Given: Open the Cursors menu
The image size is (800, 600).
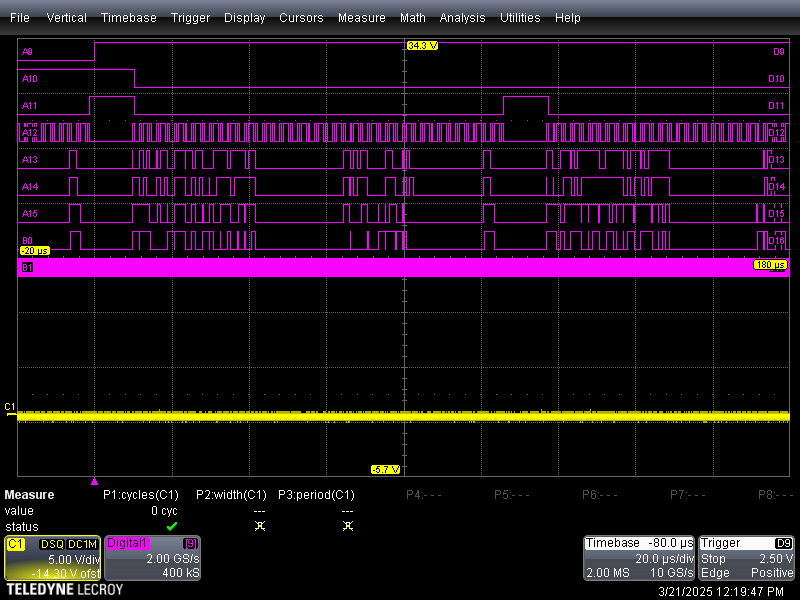Looking at the screenshot, I should point(301,17).
